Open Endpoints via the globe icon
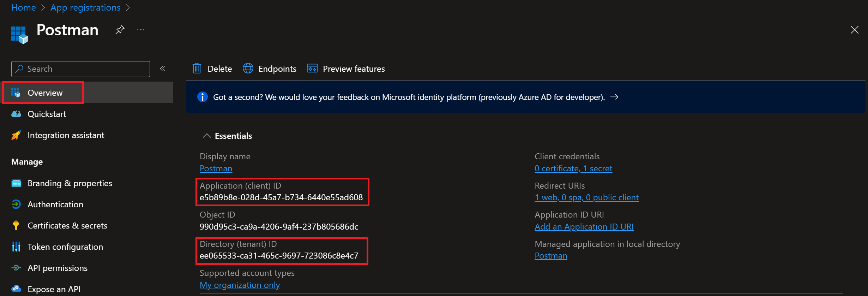 (248, 68)
